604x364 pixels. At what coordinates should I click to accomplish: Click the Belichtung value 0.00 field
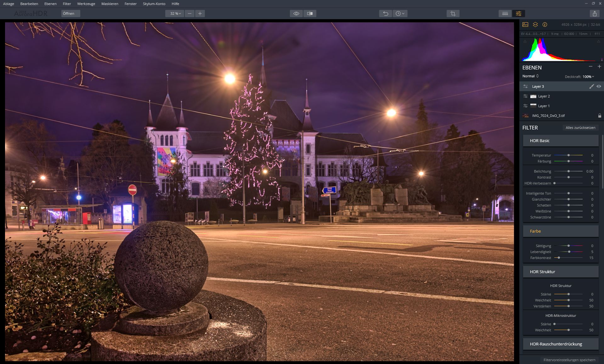click(590, 171)
